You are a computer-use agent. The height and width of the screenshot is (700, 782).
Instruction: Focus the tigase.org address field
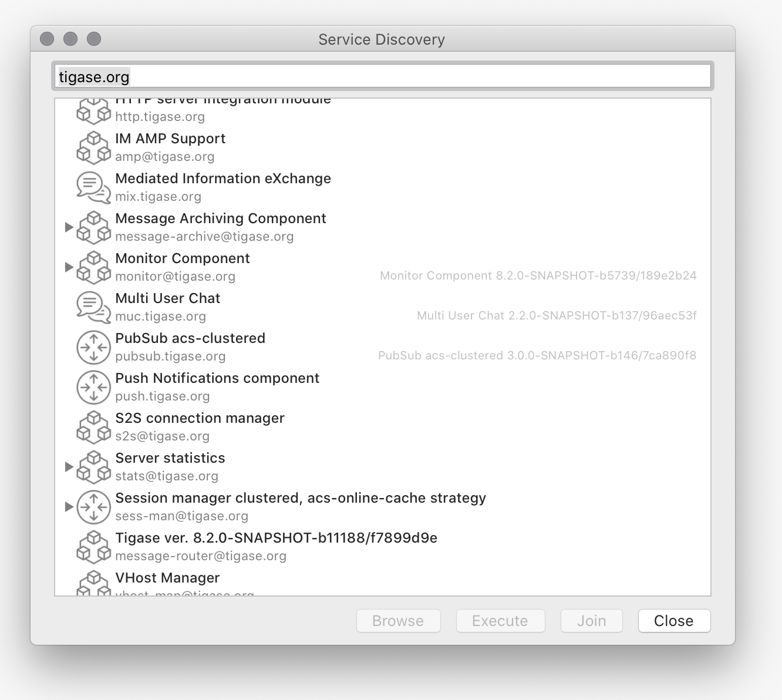383,76
